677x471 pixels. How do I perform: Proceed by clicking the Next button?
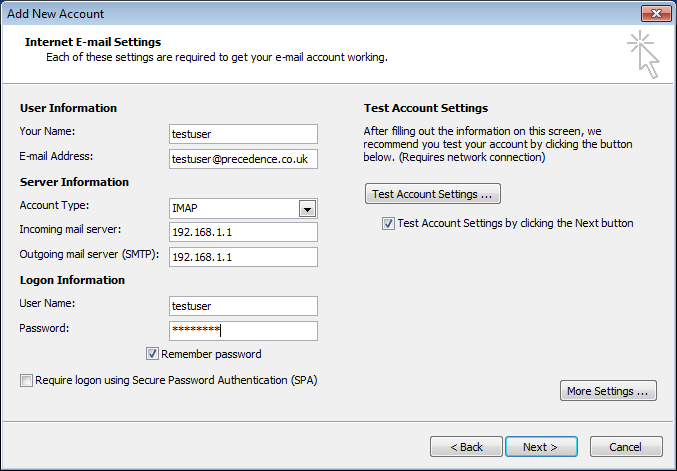[x=541, y=447]
